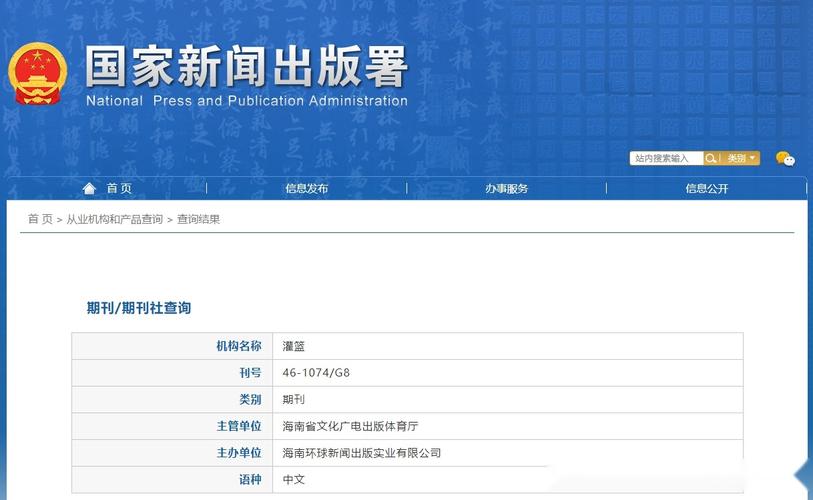Click the 查询结果 breadcrumb item

(199, 219)
